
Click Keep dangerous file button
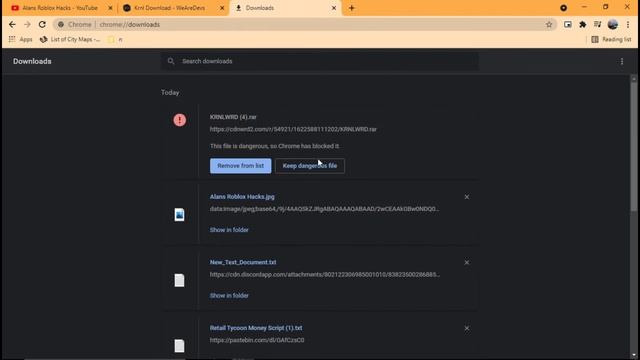pos(310,166)
